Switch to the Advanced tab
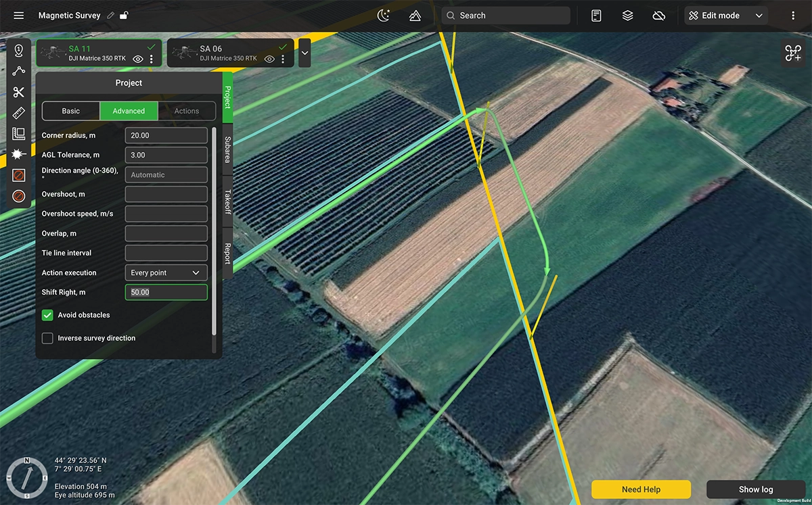 pyautogui.click(x=129, y=111)
